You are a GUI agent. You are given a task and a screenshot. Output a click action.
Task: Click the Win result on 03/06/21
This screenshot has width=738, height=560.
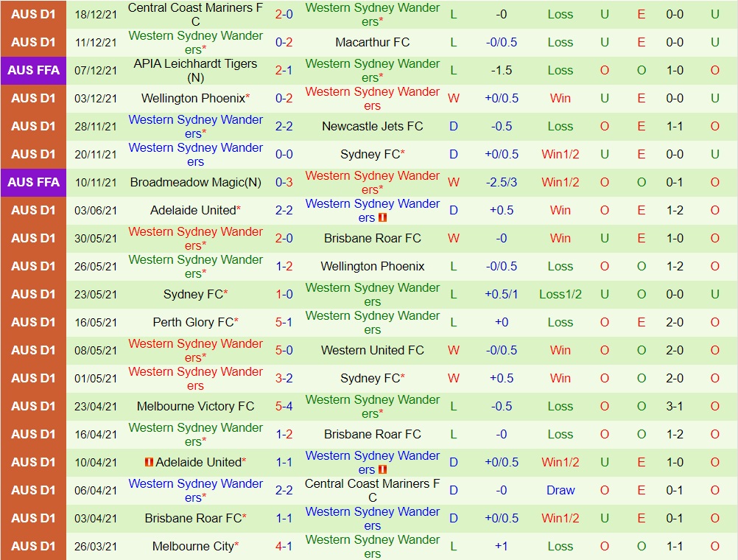[560, 211]
